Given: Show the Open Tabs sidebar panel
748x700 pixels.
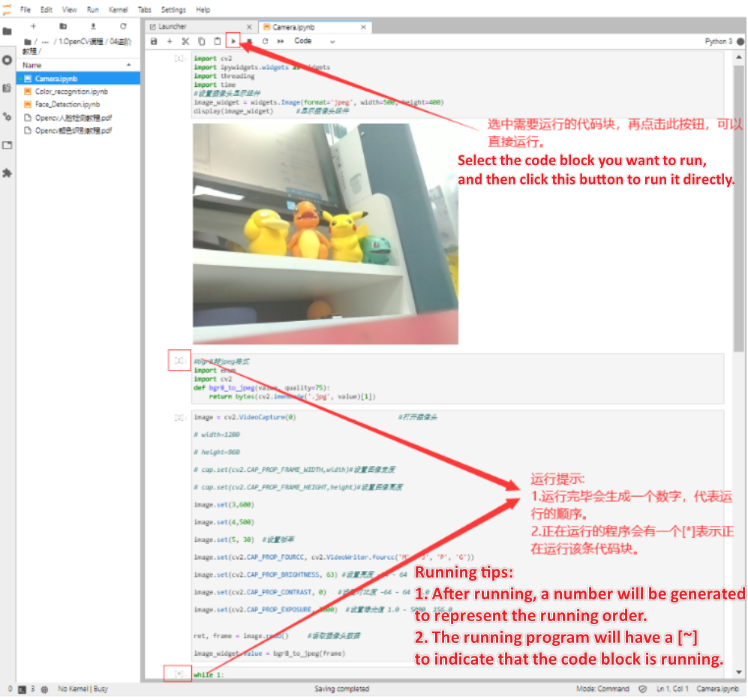Looking at the screenshot, I should [8, 145].
